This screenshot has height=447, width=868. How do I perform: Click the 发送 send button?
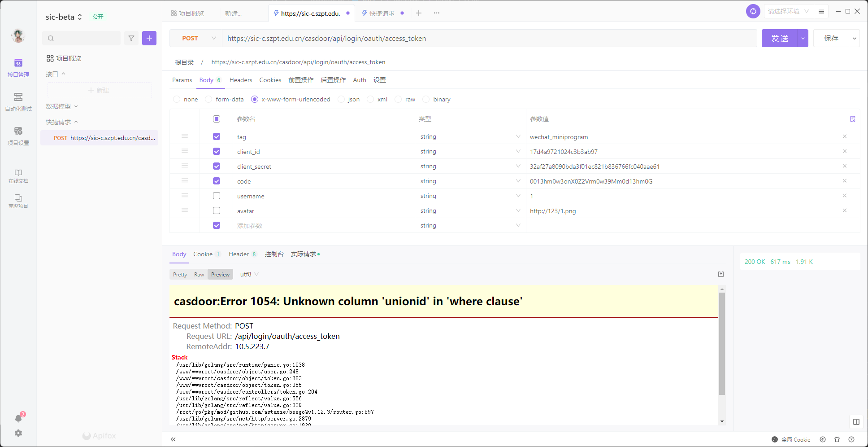[x=780, y=38]
